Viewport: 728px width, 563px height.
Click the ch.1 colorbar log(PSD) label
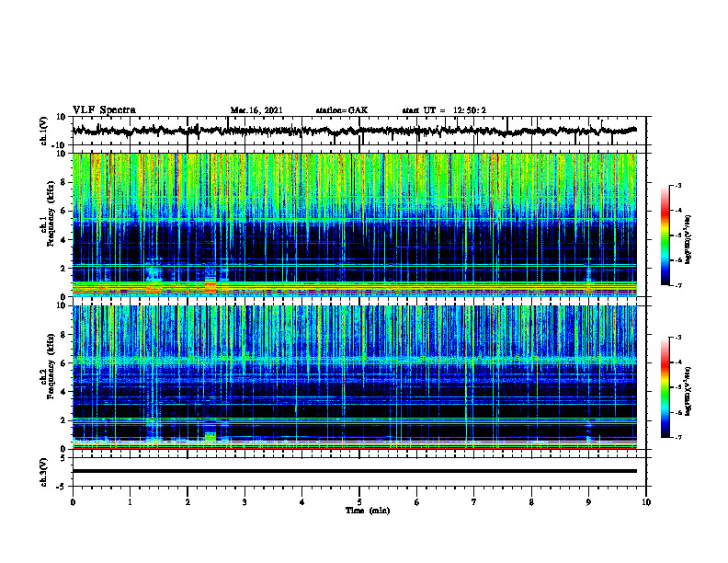688,240
